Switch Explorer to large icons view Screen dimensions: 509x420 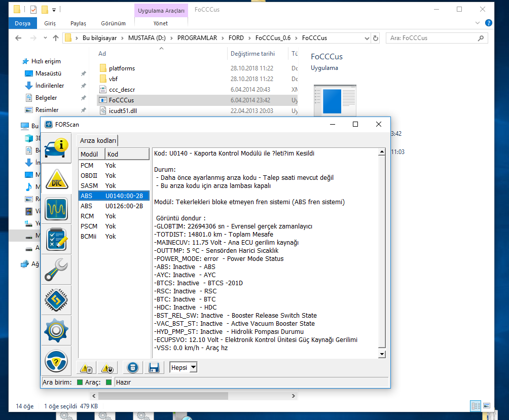coord(487,406)
